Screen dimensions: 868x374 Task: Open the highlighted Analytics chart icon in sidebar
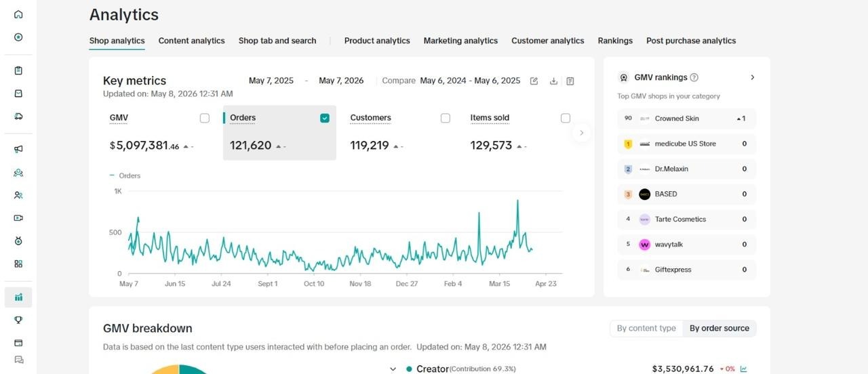pos(18,297)
